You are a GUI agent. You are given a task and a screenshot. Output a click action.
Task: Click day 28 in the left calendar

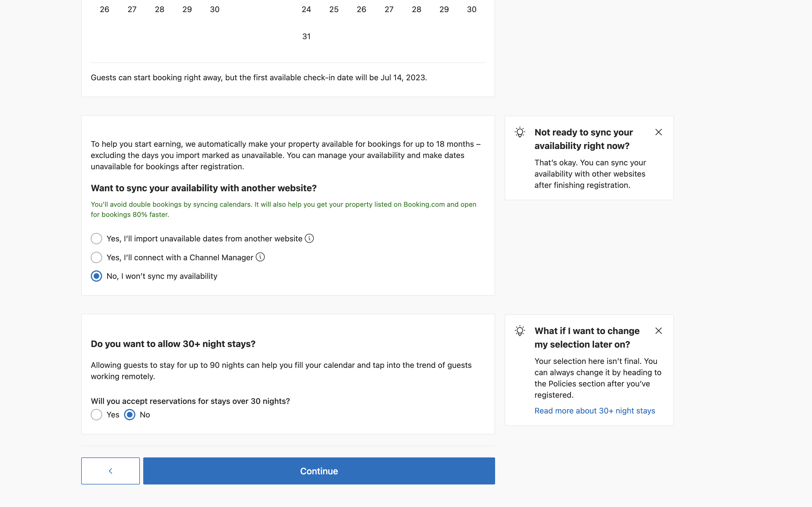coord(159,9)
